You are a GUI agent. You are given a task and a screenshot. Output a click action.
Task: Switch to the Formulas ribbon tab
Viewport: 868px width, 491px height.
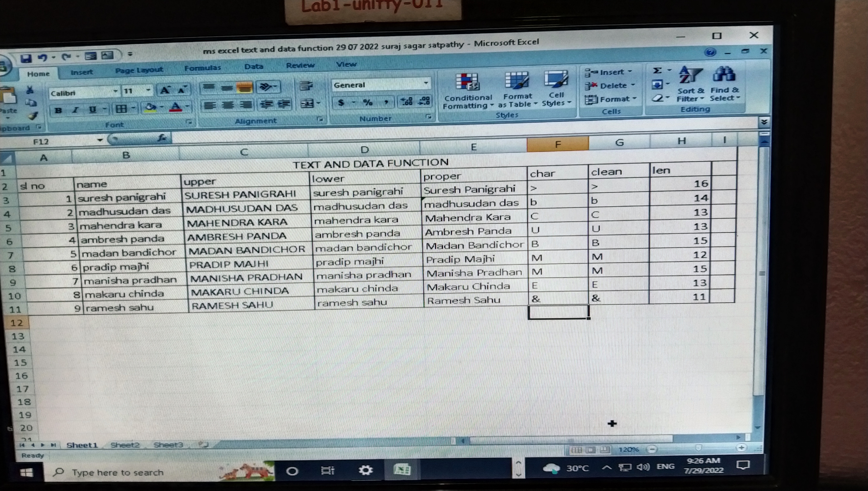click(x=202, y=68)
